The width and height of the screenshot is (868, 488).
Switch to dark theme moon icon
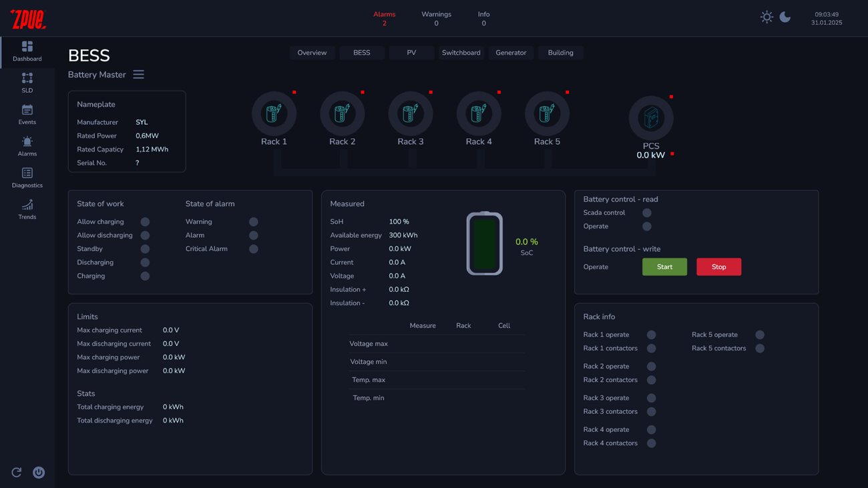785,17
